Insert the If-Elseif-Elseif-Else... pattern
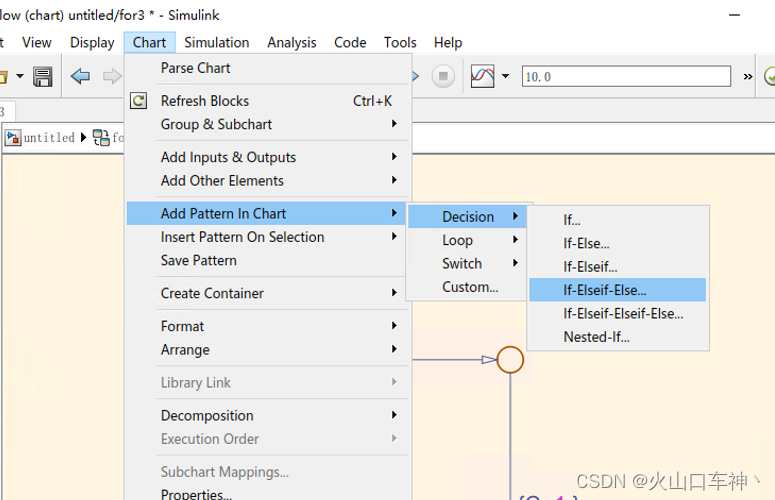The width and height of the screenshot is (775, 500). 617,314
